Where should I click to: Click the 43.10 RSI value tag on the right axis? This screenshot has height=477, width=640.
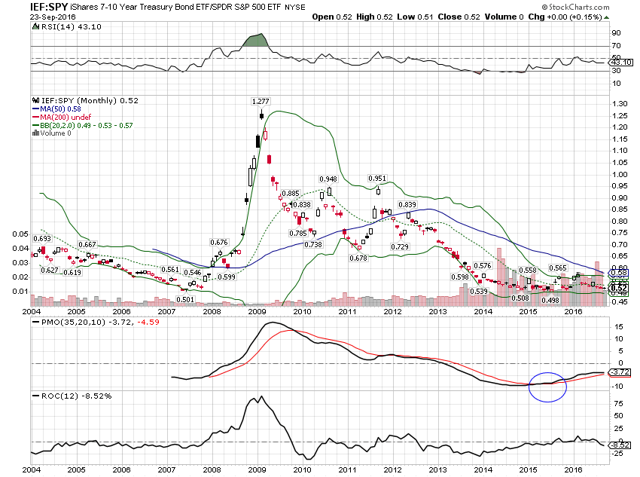[x=620, y=62]
